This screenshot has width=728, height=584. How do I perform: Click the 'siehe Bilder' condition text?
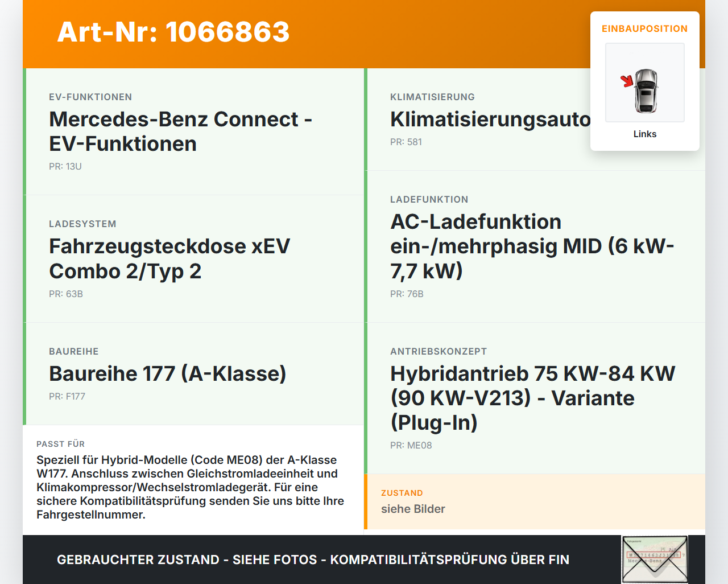(x=413, y=509)
